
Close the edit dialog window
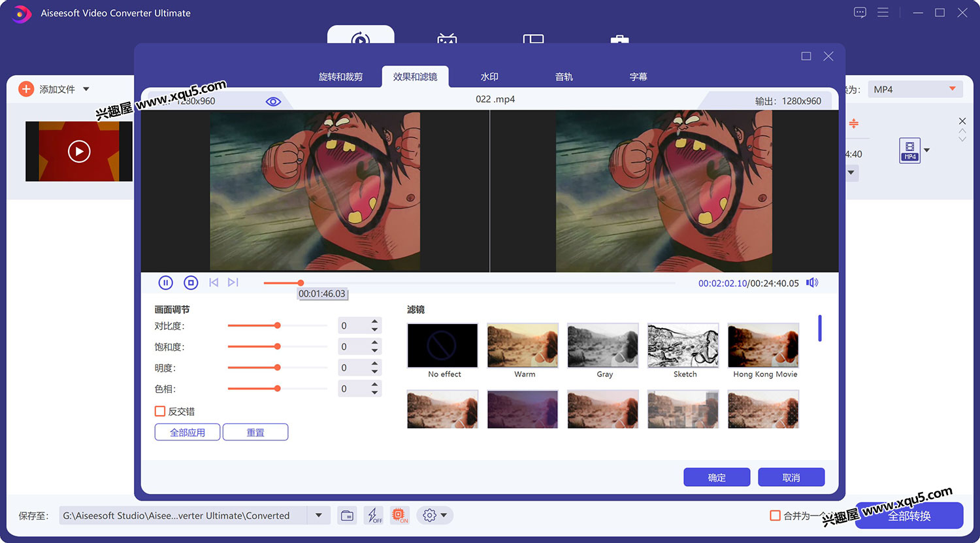[x=828, y=56]
